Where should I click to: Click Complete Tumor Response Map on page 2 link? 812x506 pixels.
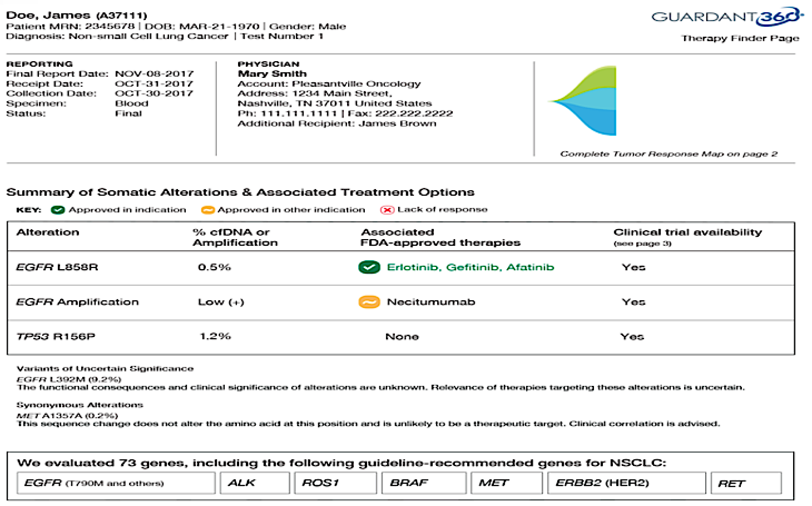(x=669, y=154)
